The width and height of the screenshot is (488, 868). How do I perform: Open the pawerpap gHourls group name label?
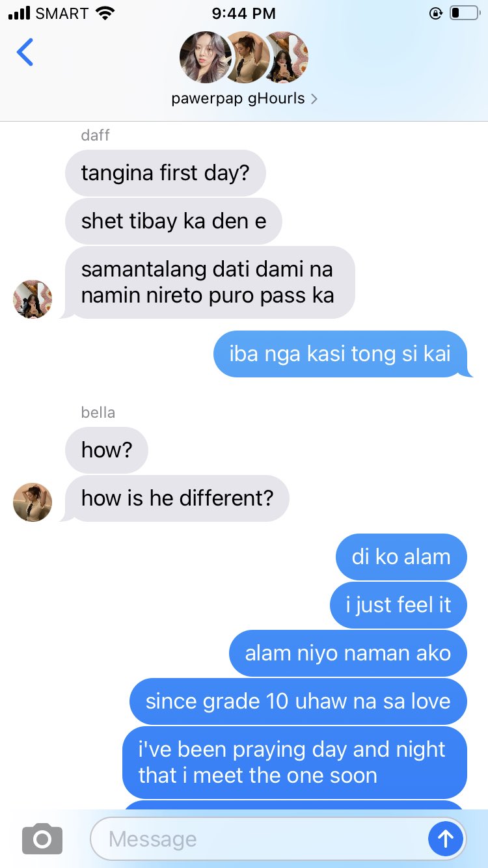tap(238, 100)
